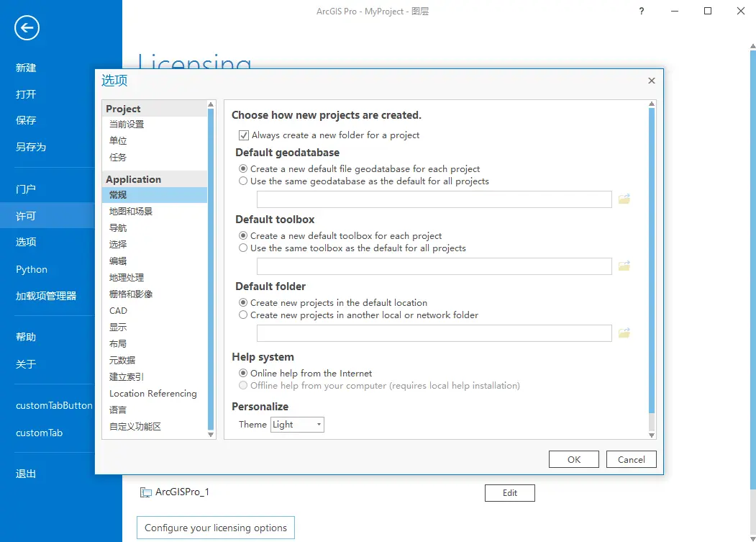
Task: Click the ArcGISPro_1 license icon
Action: 145,492
